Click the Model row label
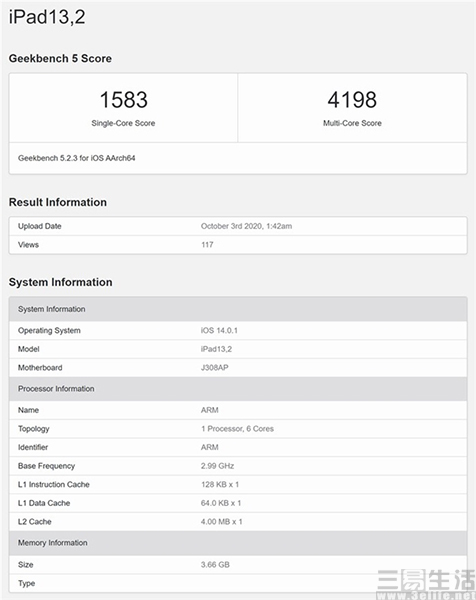The height and width of the screenshot is (600, 476). click(x=29, y=349)
